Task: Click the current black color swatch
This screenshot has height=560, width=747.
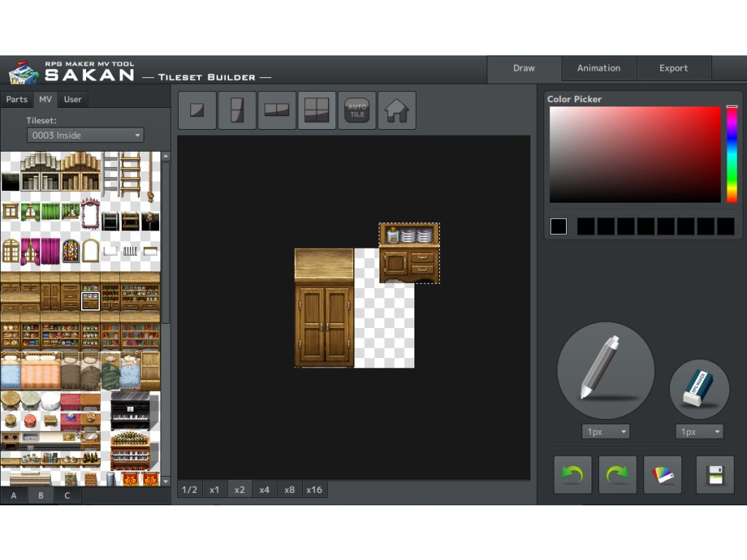Action: [x=558, y=226]
